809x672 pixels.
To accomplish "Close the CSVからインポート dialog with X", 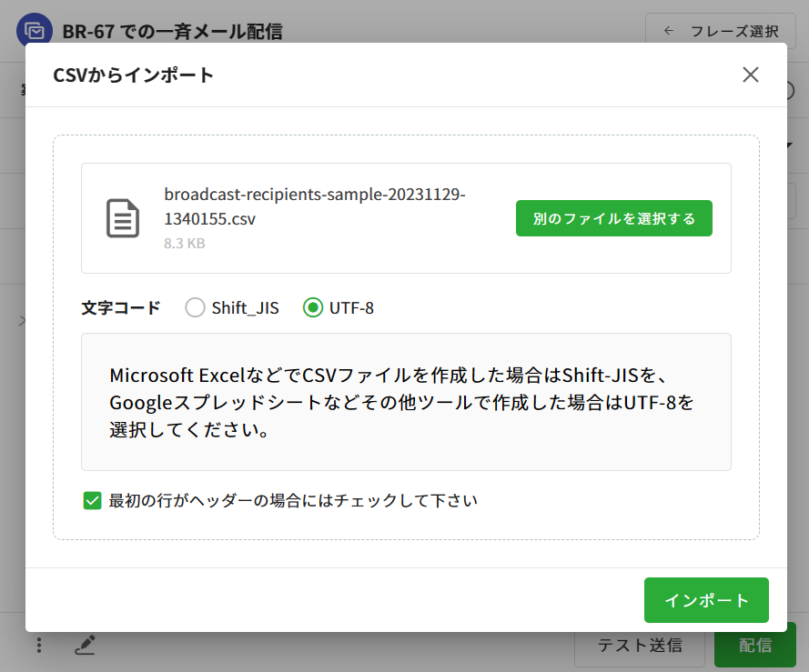I will point(750,75).
